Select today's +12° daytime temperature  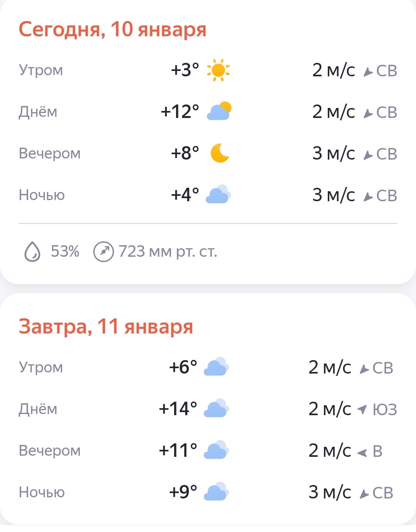(x=180, y=112)
